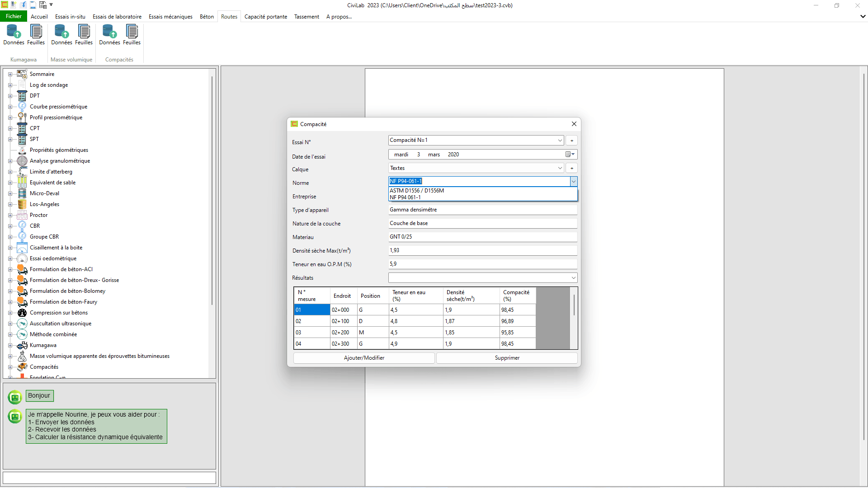Viewport: 868px width, 488px height.
Task: Click the Supprimer button
Action: click(x=507, y=358)
